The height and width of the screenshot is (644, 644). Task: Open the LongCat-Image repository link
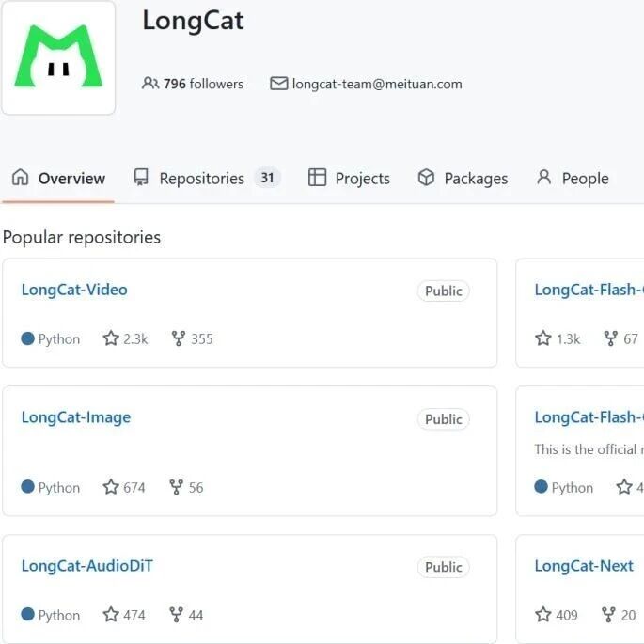tap(76, 417)
